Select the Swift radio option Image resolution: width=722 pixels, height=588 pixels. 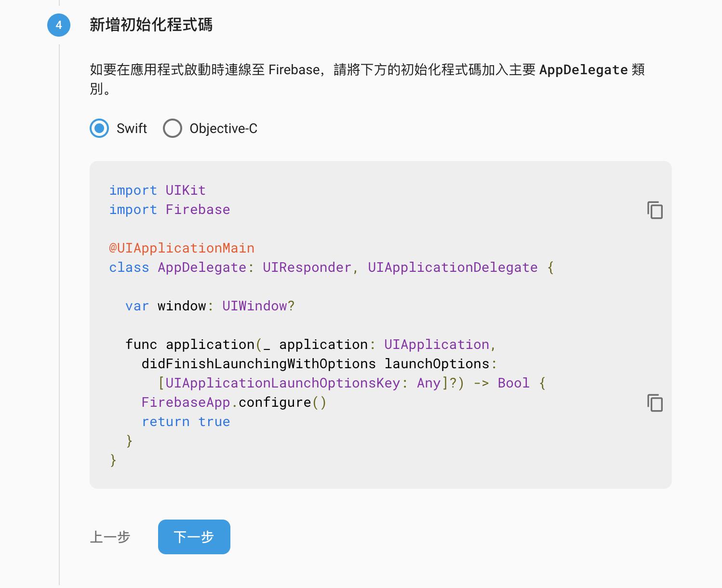(x=99, y=128)
